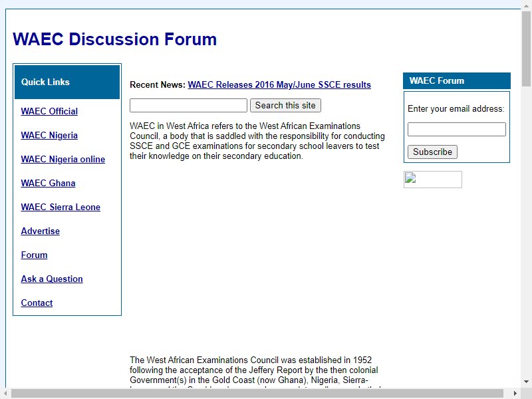
Task: Click the vertical scrollbar down arrow
Action: [x=526, y=381]
